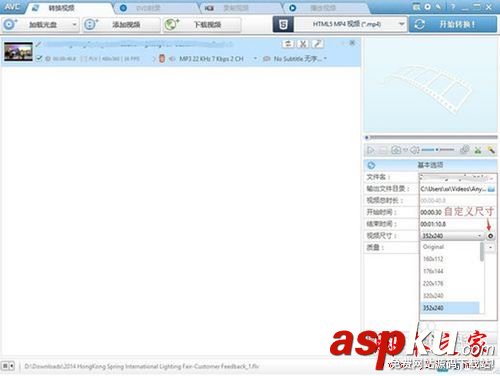Click the video thumbnail in file list
Screen dimensions: 500x376
tap(18, 51)
